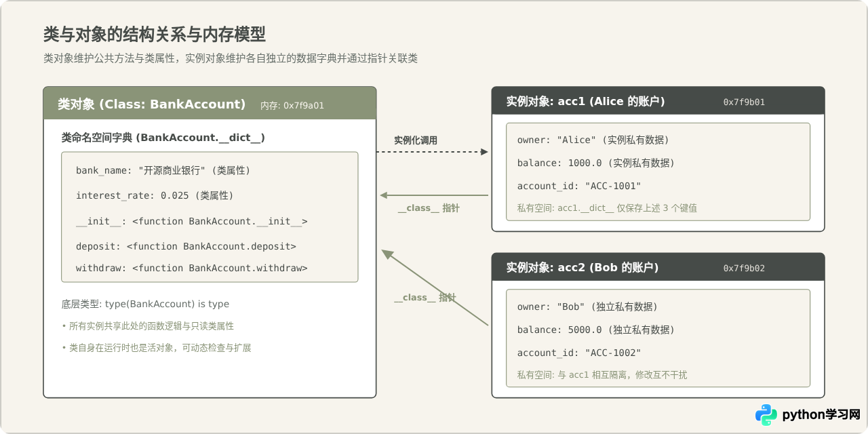Click the bullet '类自身在运行时也是活对象'
Screen dimensions: 868x434
click(157, 348)
